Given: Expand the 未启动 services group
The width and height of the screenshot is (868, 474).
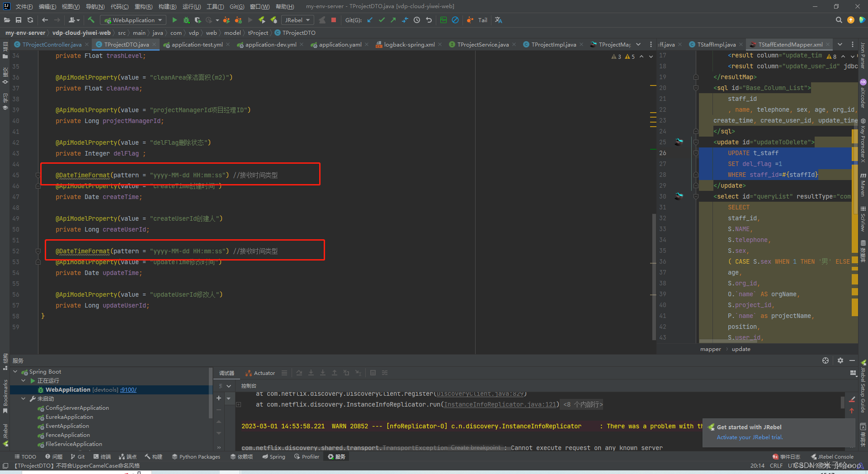Looking at the screenshot, I should click(x=24, y=398).
